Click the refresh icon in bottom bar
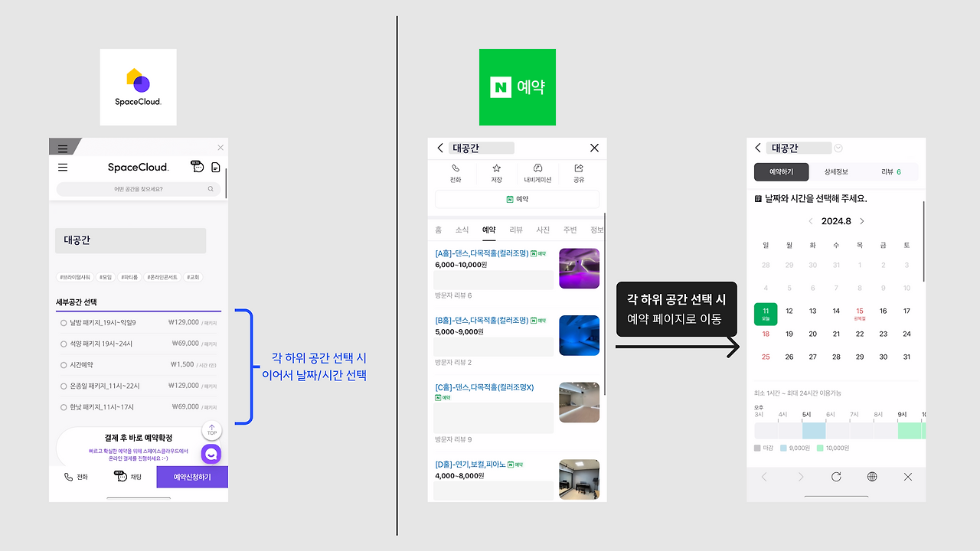Image resolution: width=980 pixels, height=551 pixels. [x=836, y=477]
